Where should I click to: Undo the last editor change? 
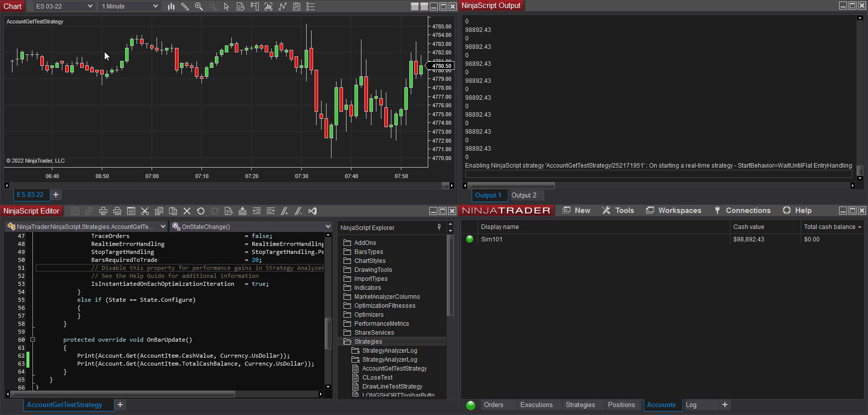click(x=201, y=211)
